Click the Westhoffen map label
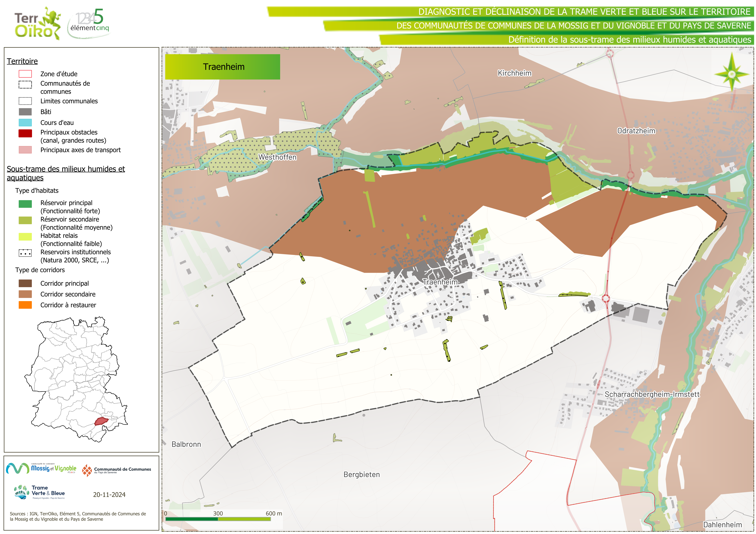This screenshot has width=756, height=534. [277, 157]
